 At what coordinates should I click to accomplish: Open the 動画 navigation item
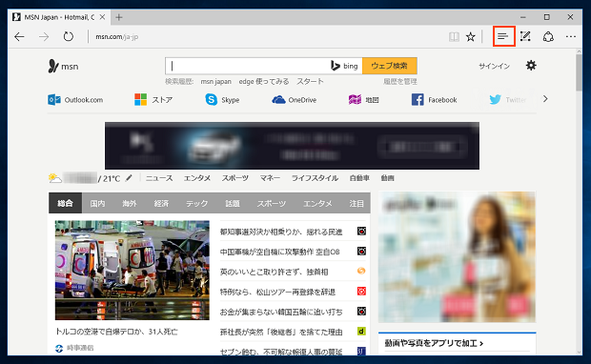tap(387, 178)
